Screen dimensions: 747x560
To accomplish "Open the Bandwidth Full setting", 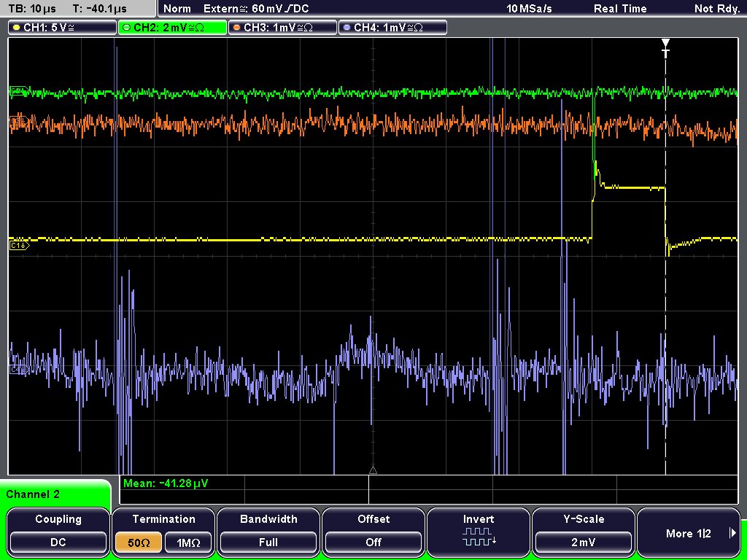I will click(x=268, y=542).
